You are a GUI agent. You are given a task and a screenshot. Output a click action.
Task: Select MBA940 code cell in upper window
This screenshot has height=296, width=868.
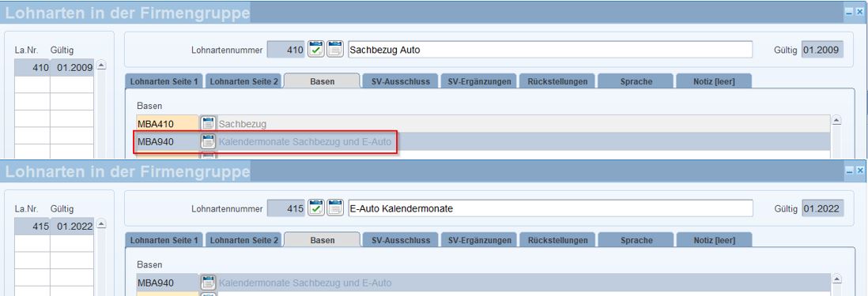(167, 142)
